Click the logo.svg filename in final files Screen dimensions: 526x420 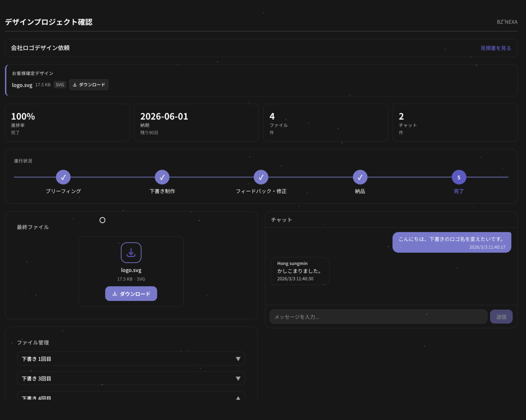[x=131, y=270]
